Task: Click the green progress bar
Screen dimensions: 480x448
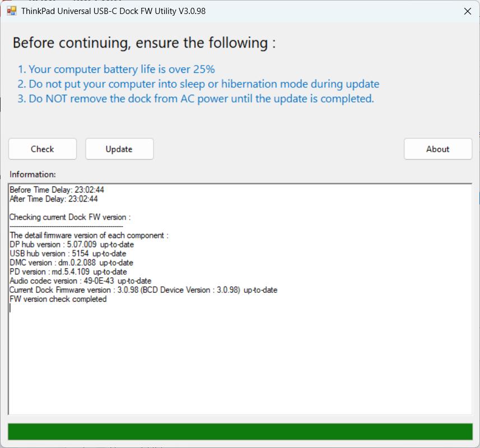Action: (x=240, y=431)
